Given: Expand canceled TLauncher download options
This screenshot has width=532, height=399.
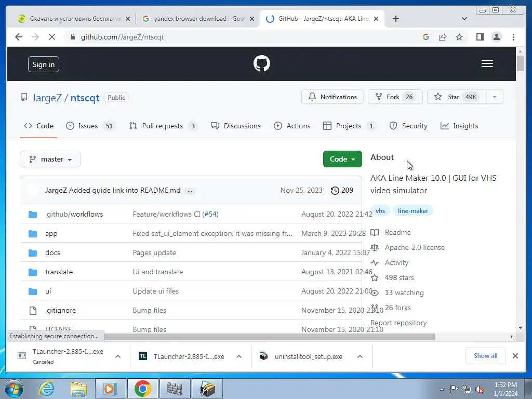Looking at the screenshot, I should (118, 356).
